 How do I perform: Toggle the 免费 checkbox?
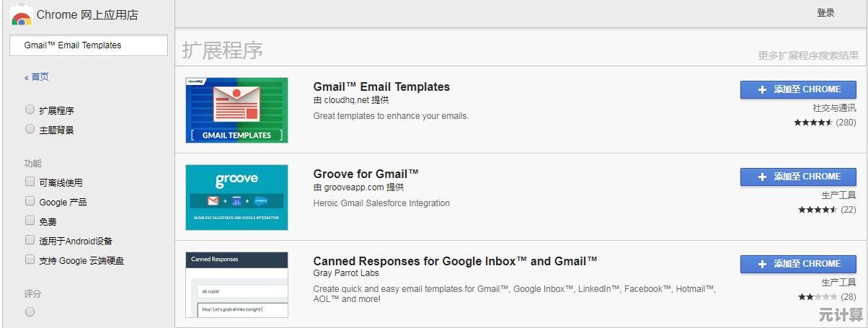[30, 221]
